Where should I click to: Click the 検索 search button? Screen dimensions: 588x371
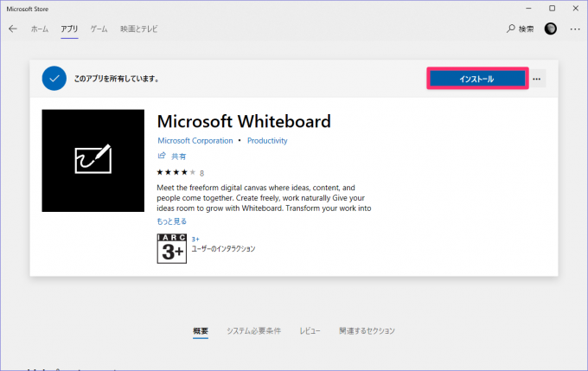click(521, 29)
